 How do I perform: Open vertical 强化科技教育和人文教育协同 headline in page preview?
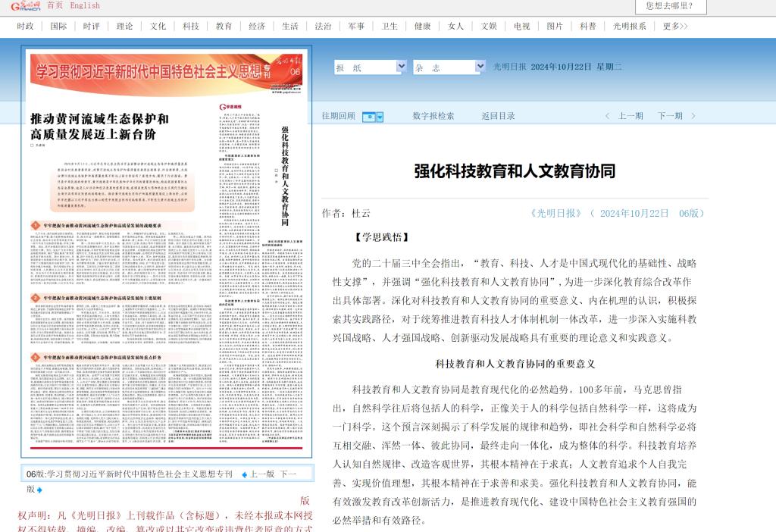285,177
